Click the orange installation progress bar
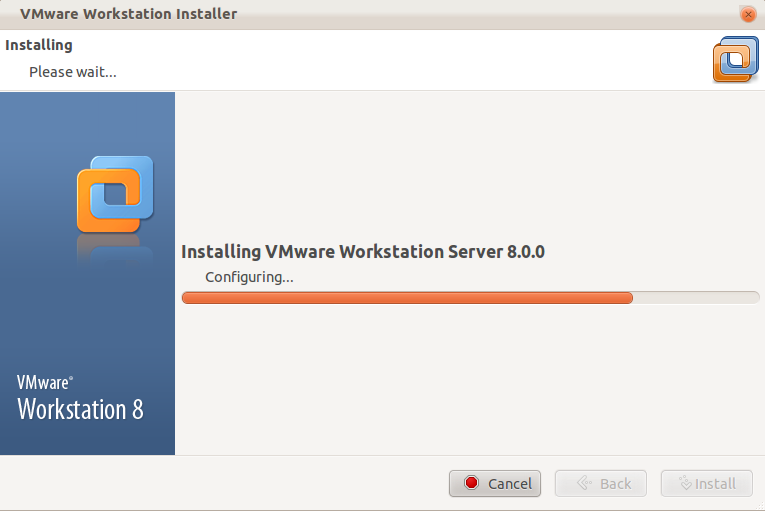The image size is (765, 512). pyautogui.click(x=470, y=298)
